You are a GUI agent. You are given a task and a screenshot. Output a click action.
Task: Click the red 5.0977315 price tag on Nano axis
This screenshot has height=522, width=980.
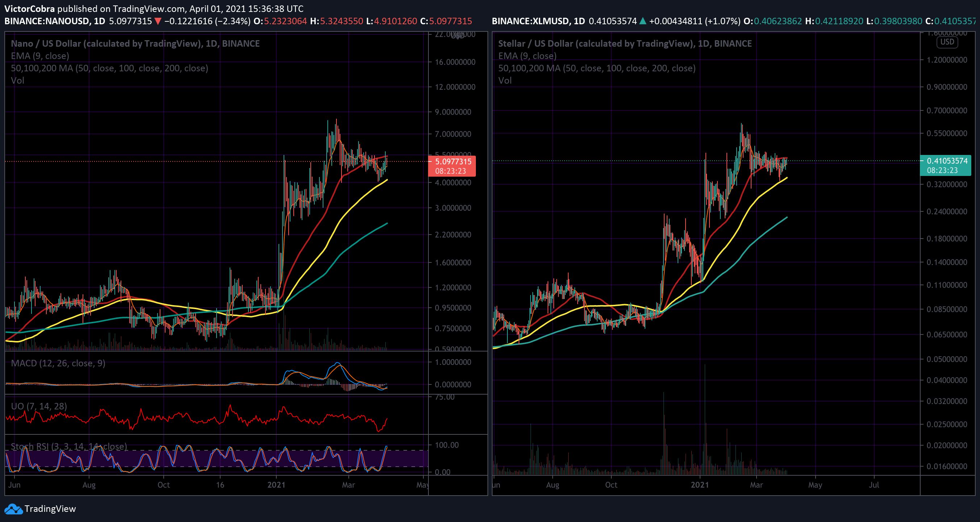pyautogui.click(x=452, y=166)
